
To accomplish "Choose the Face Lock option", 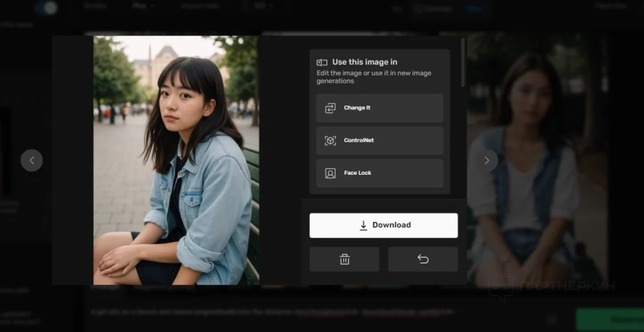I will click(379, 173).
